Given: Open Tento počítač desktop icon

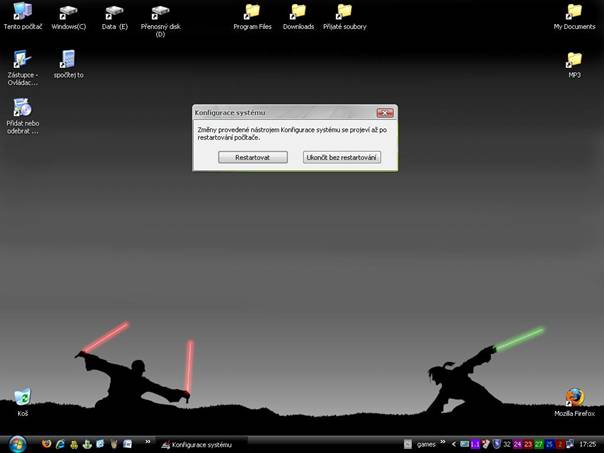Looking at the screenshot, I should pyautogui.click(x=23, y=17).
